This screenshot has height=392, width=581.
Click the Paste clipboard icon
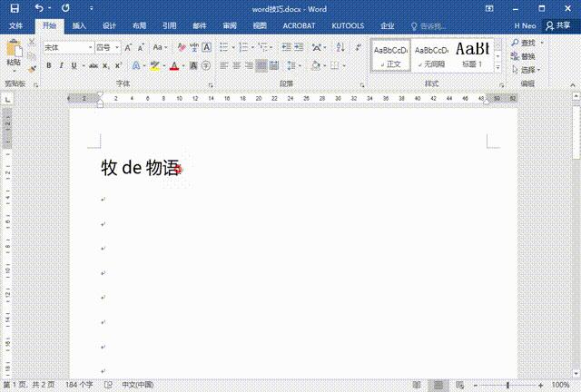click(x=15, y=49)
